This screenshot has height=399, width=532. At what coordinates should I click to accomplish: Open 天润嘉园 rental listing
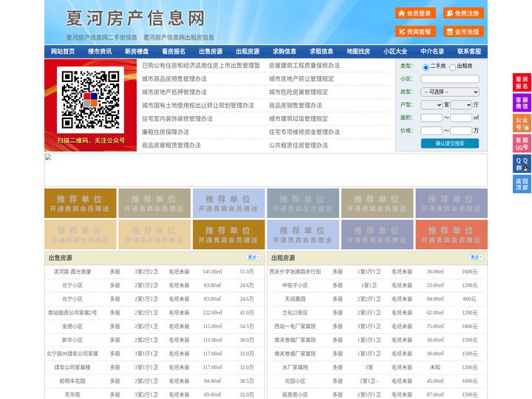(295, 299)
